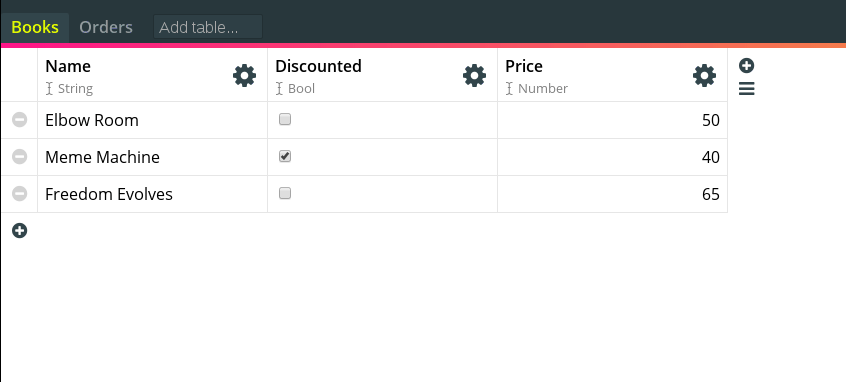This screenshot has width=846, height=382.
Task: Open the hamburger menu beside columns
Action: (746, 89)
